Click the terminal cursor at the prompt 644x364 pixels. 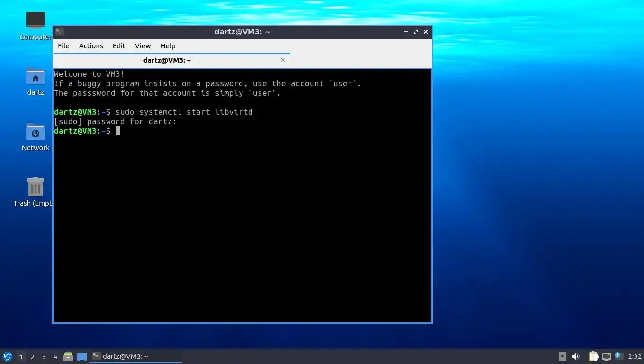pos(118,131)
